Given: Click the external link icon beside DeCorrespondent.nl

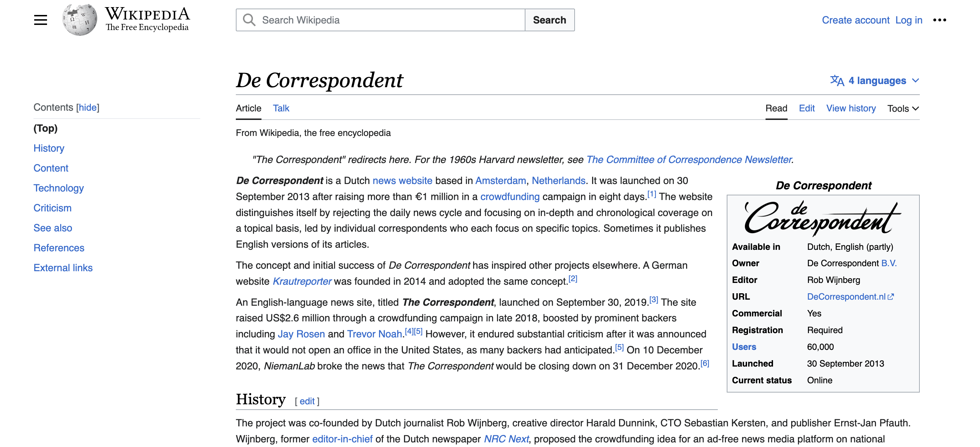Looking at the screenshot, I should (x=891, y=297).
